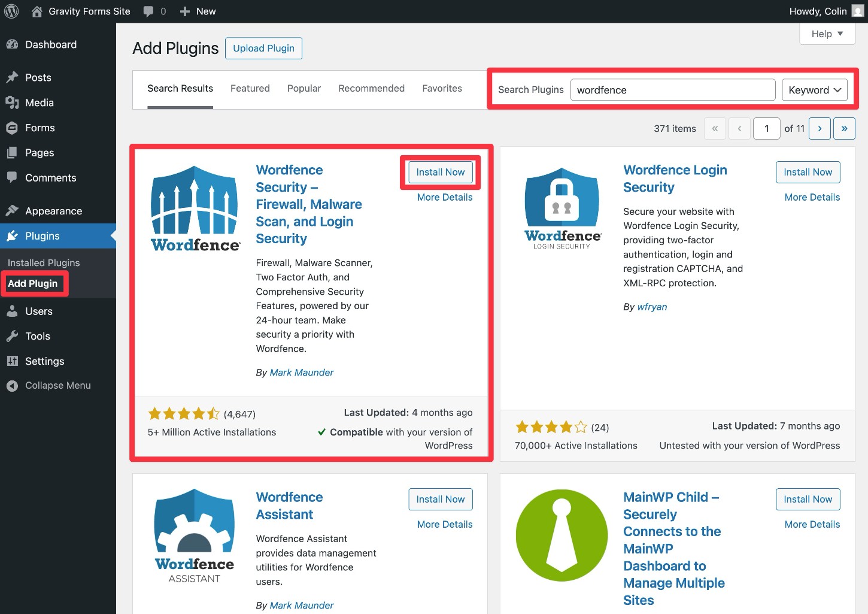Click the Forms icon in sidebar
The width and height of the screenshot is (868, 614).
[12, 128]
